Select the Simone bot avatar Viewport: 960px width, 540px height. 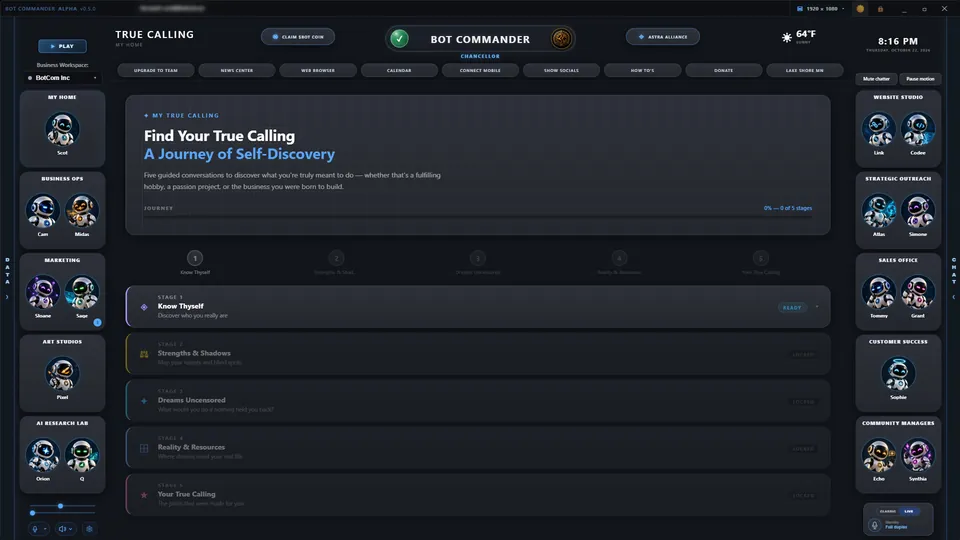pyautogui.click(x=917, y=211)
